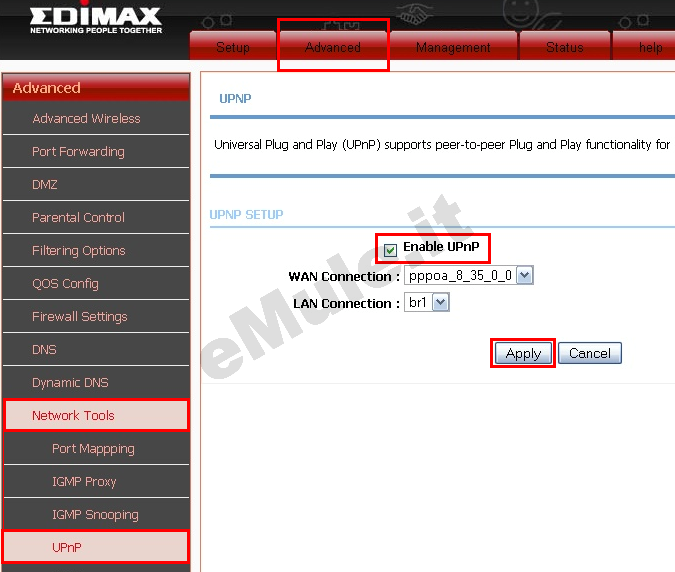675x572 pixels.
Task: Select IGMP Proxy submenu item
Action: pos(97,482)
